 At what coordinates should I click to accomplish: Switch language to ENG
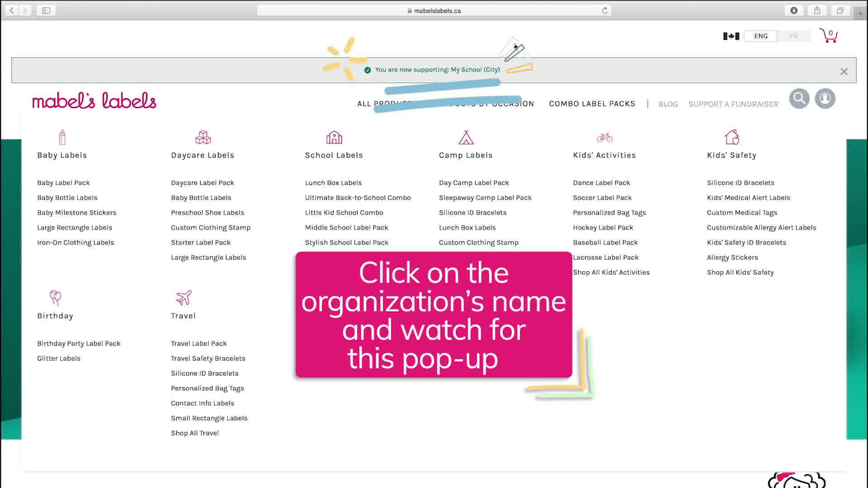(x=761, y=36)
